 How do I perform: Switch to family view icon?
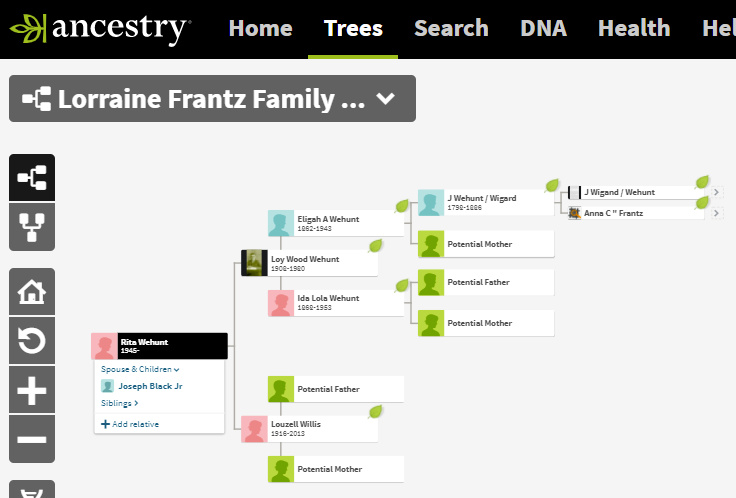point(32,227)
